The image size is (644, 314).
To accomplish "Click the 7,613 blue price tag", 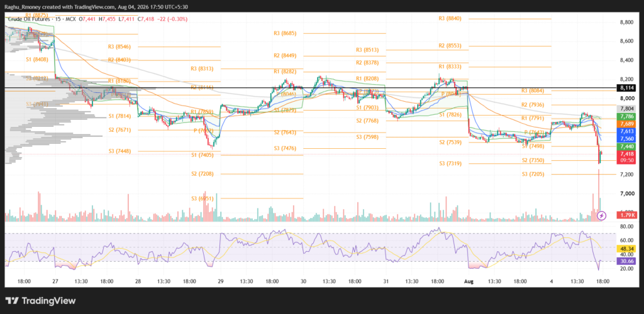I will pyautogui.click(x=627, y=131).
